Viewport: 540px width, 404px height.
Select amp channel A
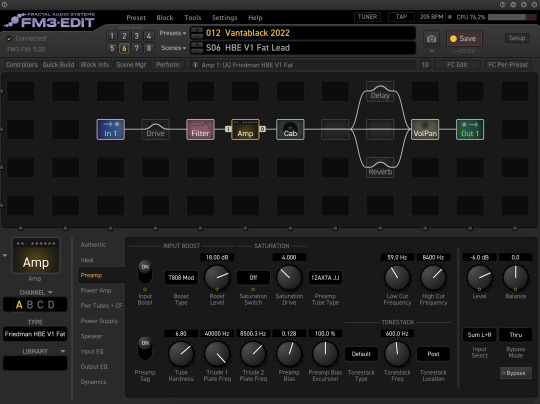tap(19, 305)
